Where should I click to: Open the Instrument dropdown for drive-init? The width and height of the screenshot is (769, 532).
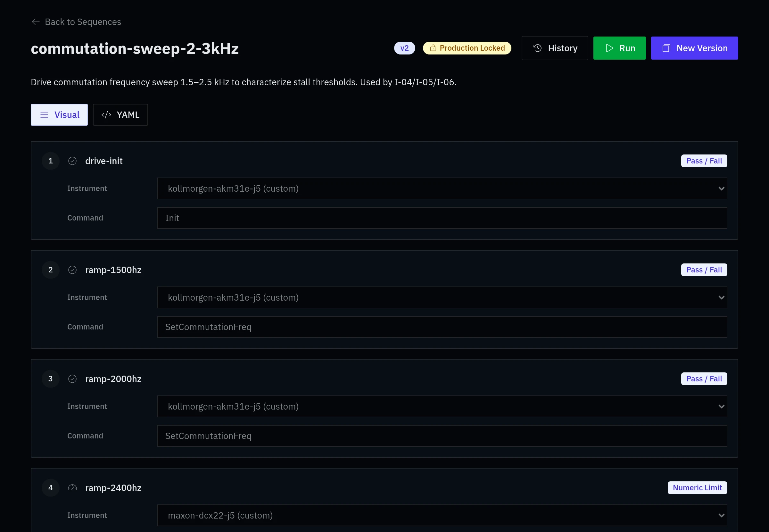click(x=442, y=189)
